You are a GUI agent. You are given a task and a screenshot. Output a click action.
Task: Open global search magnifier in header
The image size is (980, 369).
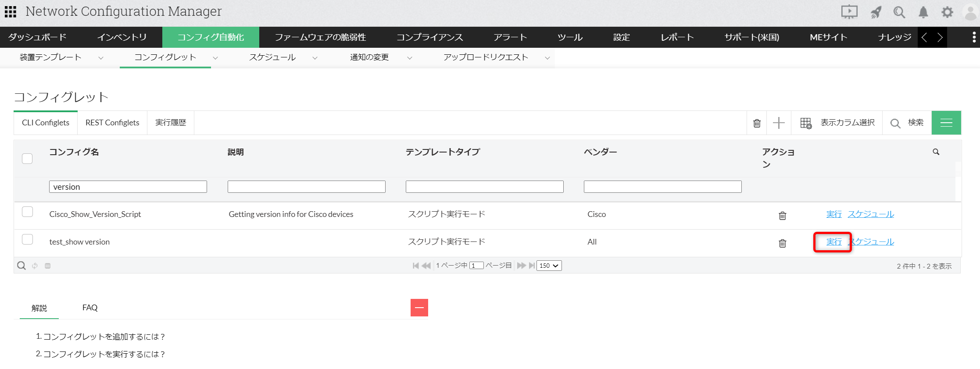pos(899,12)
